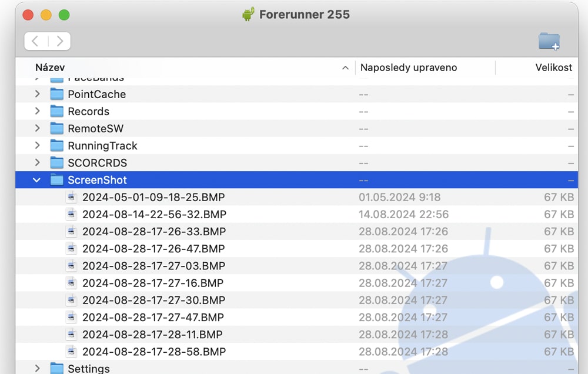Click the modified date of 2024-08-28-17-28-58.BMP
The height and width of the screenshot is (374, 588).
[x=403, y=352]
